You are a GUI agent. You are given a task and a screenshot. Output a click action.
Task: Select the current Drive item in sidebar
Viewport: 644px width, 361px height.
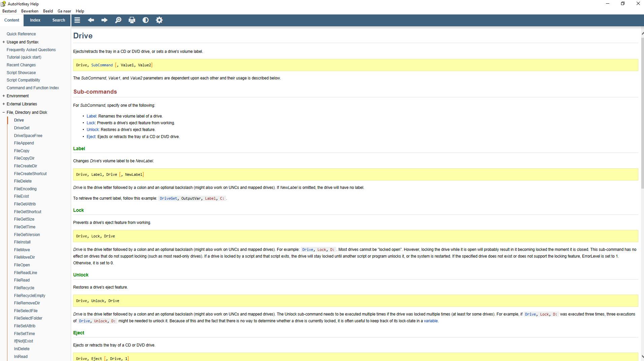[x=19, y=120]
